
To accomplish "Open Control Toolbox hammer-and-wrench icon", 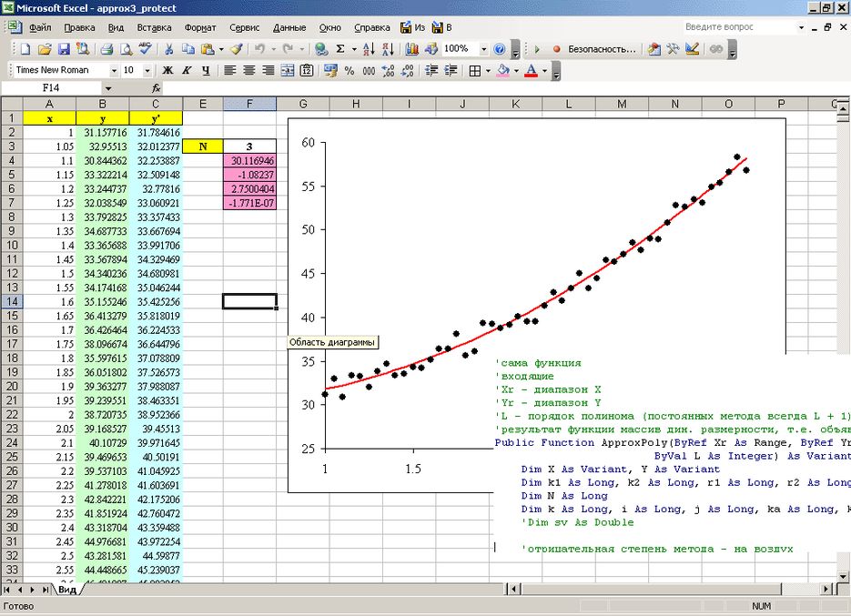I will (x=673, y=49).
